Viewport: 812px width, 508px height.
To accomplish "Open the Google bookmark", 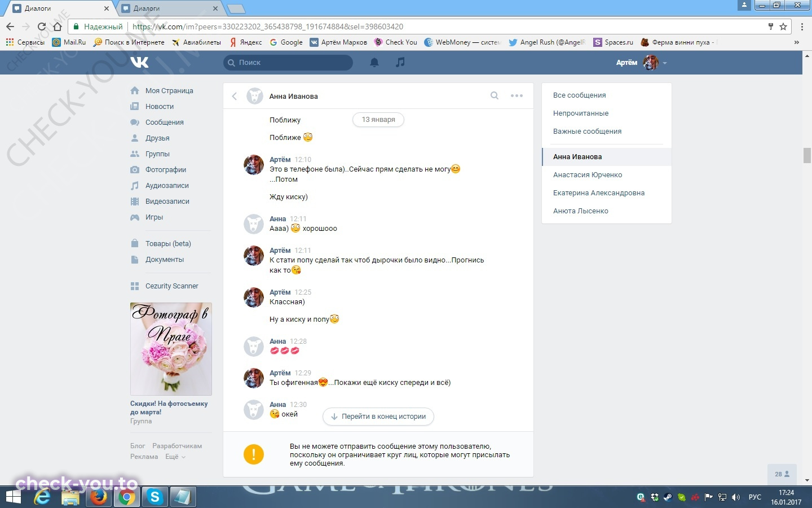I will point(286,42).
